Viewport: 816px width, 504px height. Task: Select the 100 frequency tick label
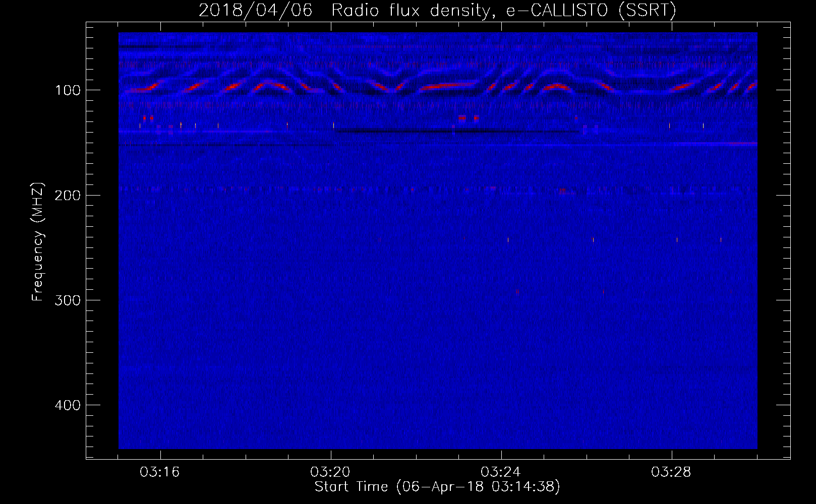pos(68,90)
